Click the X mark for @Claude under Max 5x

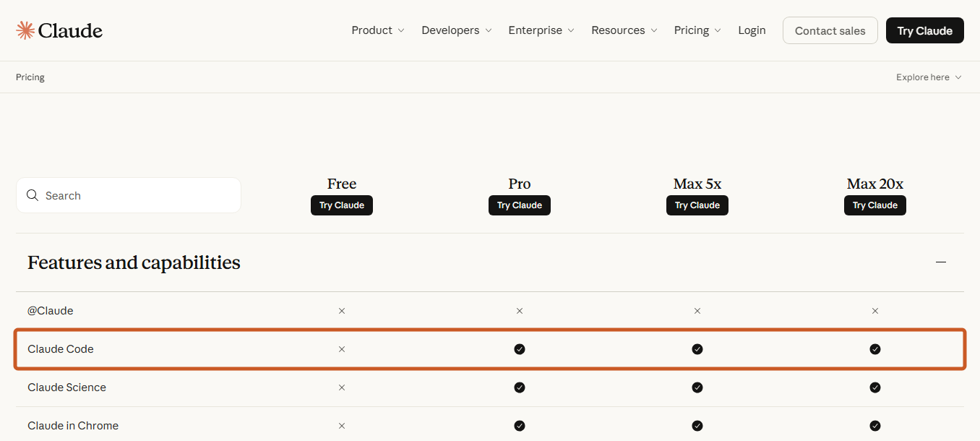(x=697, y=311)
